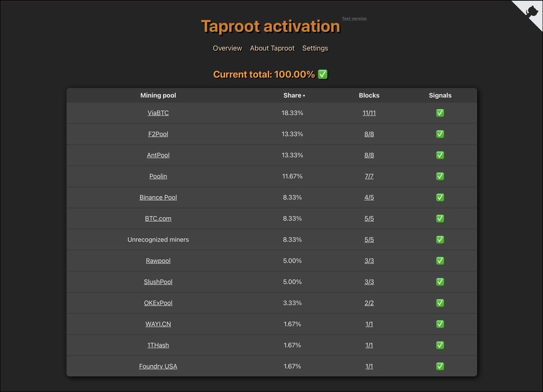Image resolution: width=543 pixels, height=392 pixels.
Task: Click the green checkmark in F2Pool row
Action: coord(440,134)
